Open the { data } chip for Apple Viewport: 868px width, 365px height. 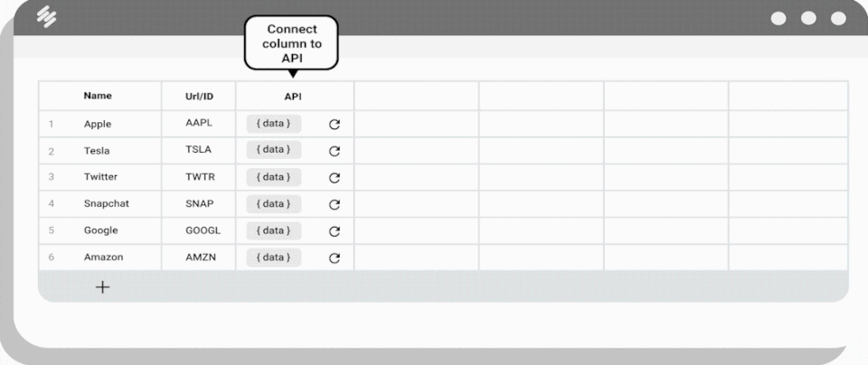[273, 124]
